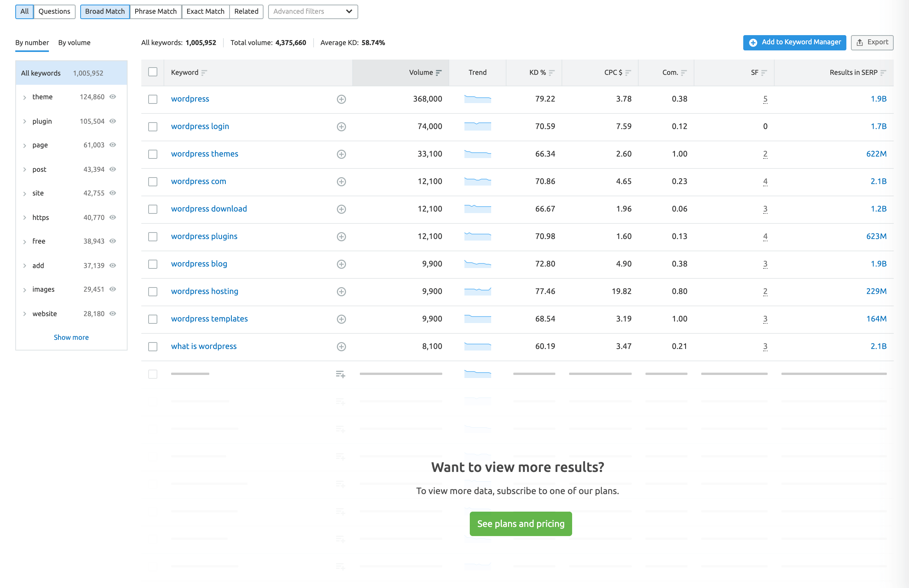Click plus icon beside "what is wordpress"
909x588 pixels.
[x=341, y=346]
